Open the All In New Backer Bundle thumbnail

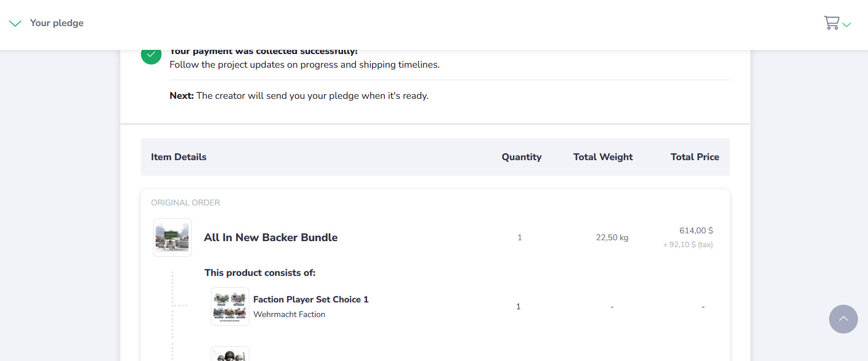(173, 237)
